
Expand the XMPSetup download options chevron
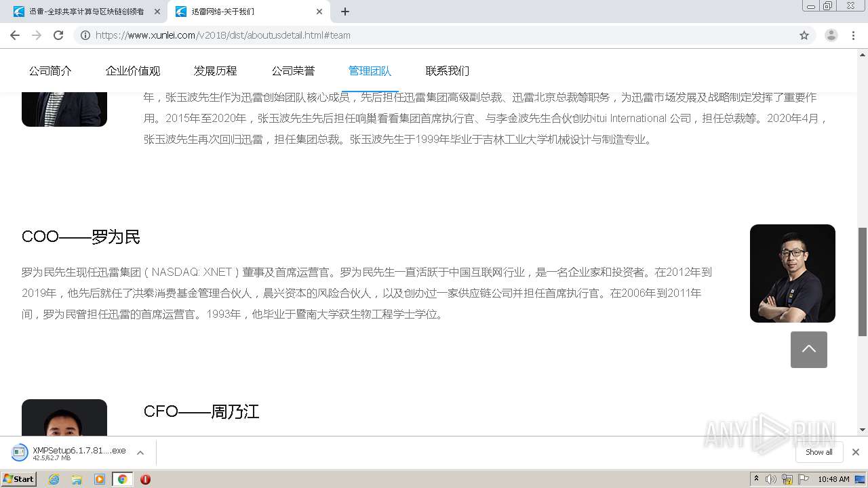pyautogui.click(x=140, y=452)
